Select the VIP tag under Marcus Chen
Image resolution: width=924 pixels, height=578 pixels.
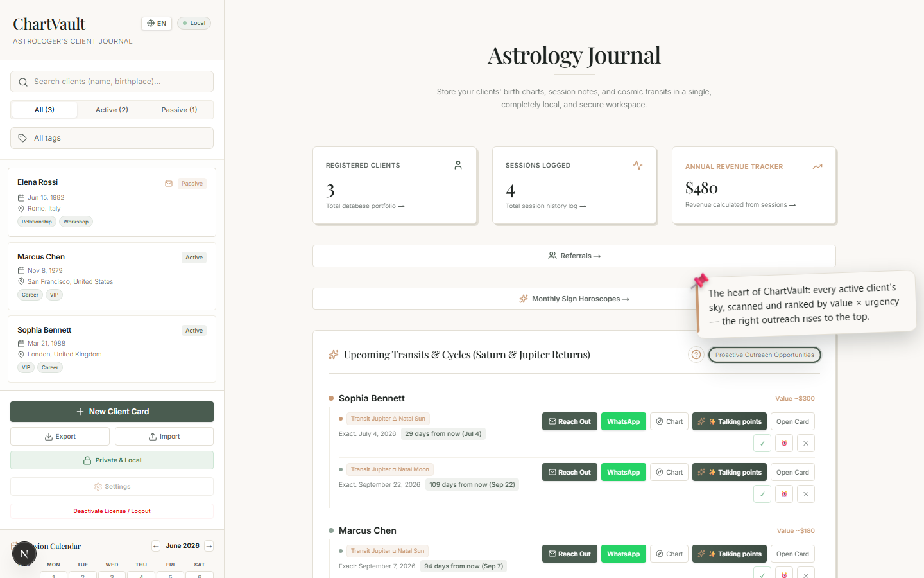coord(54,295)
